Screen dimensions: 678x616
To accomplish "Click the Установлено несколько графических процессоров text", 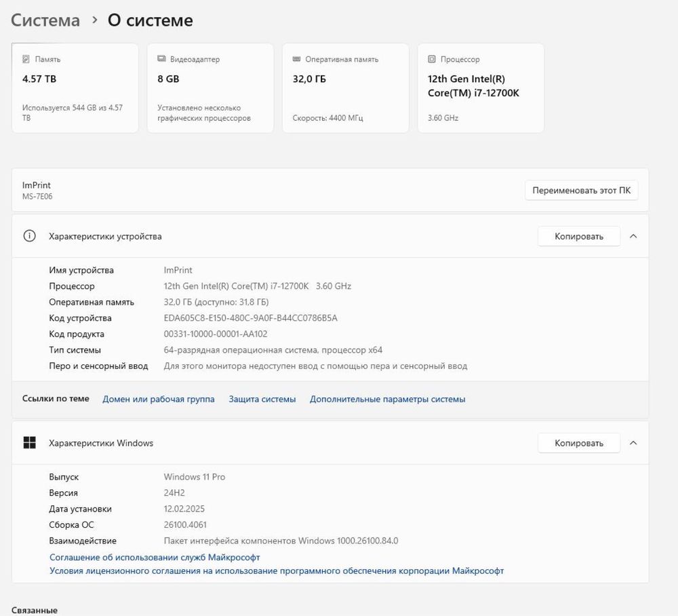I will 204,113.
